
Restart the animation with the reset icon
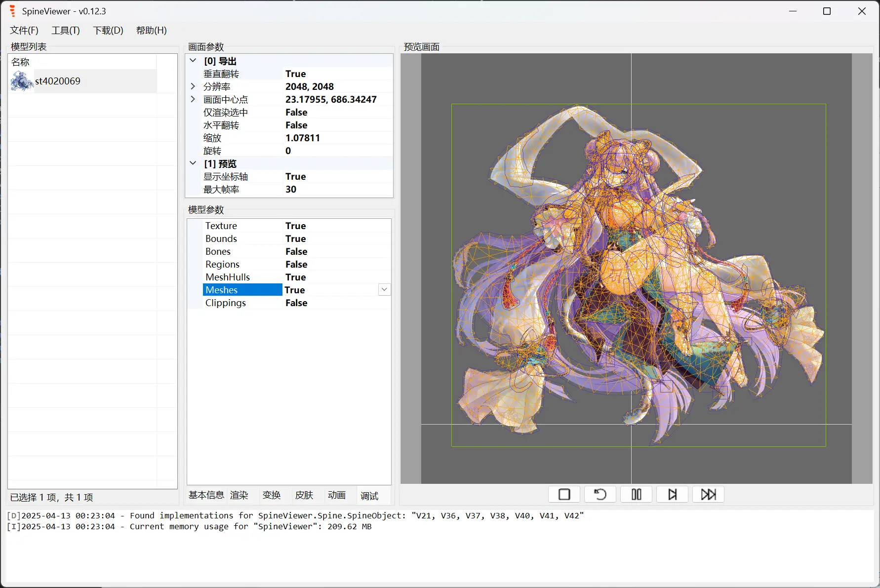coord(600,494)
